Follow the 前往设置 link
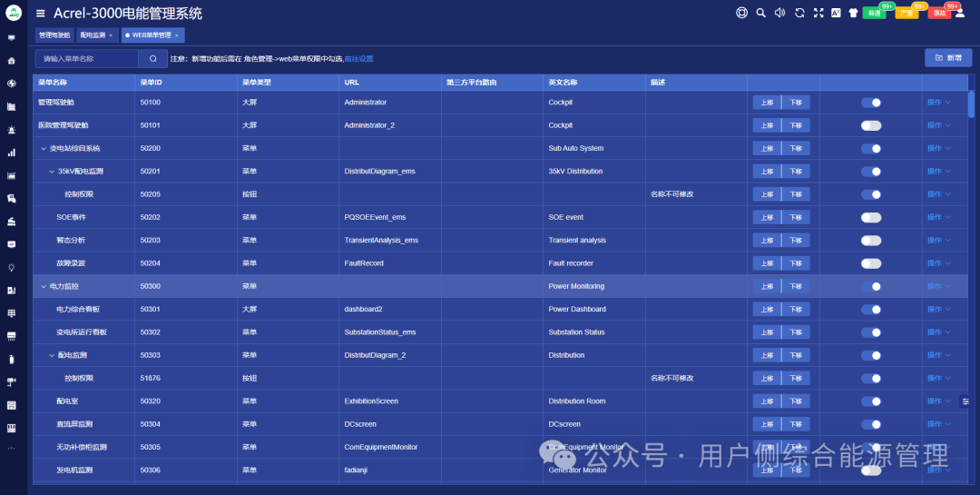 [x=358, y=59]
